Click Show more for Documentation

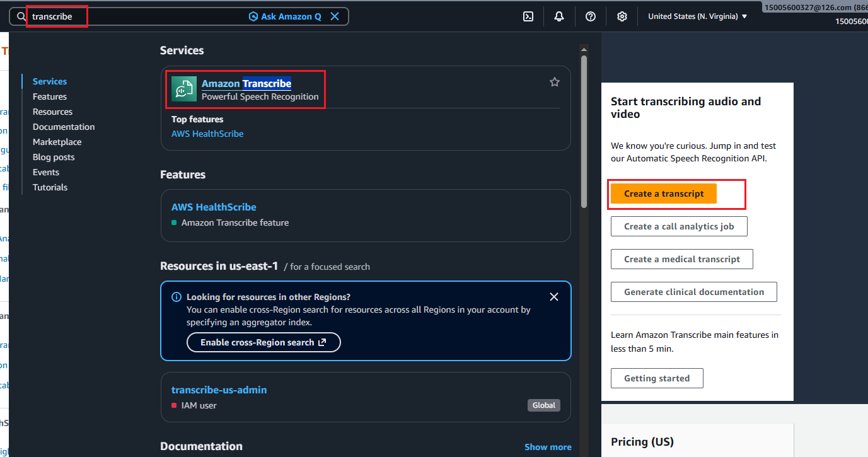548,447
